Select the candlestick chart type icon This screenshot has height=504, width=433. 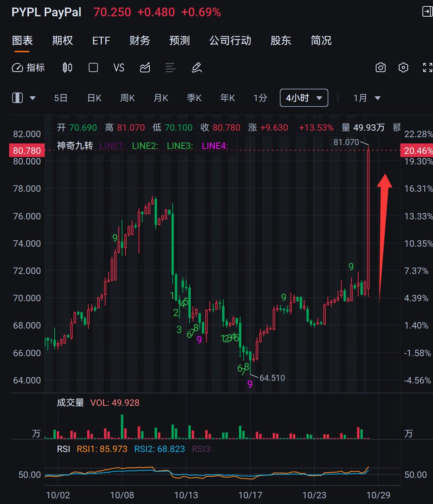tap(67, 68)
